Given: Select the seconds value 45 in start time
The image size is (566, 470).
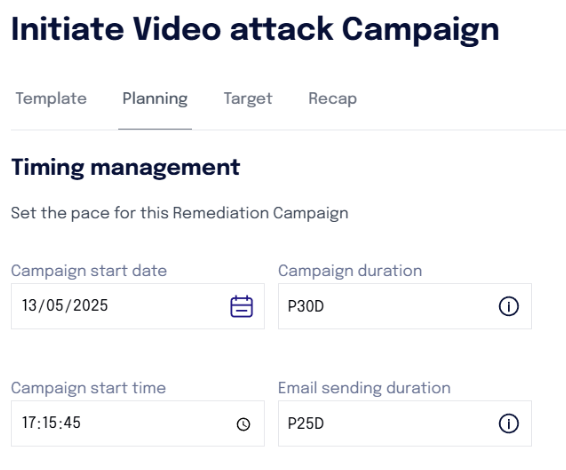Looking at the screenshot, I should tap(72, 423).
